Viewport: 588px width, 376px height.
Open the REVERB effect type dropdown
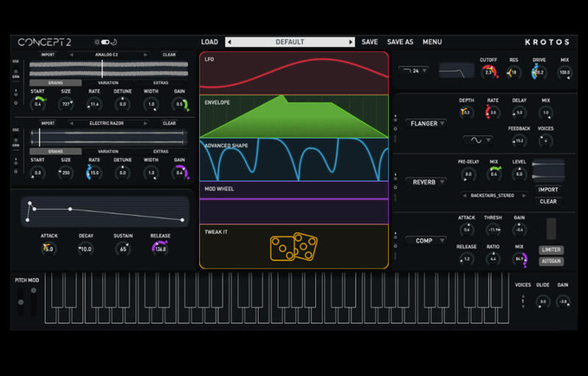coord(426,182)
